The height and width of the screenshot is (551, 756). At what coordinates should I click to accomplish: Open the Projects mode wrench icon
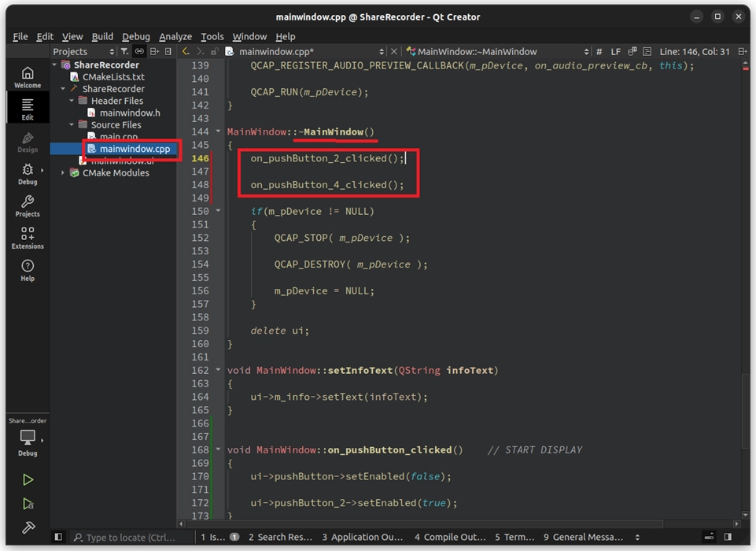(x=28, y=206)
